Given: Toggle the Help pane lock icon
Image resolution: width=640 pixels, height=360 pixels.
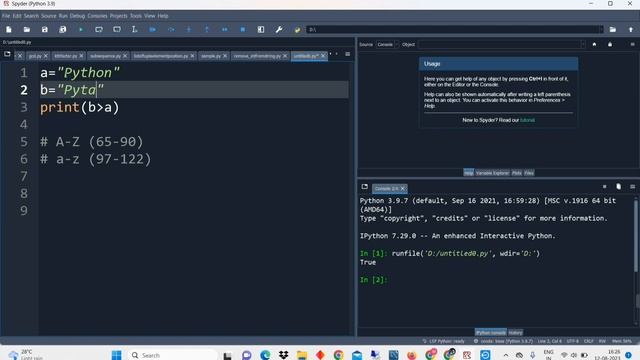Looking at the screenshot, I should (610, 44).
